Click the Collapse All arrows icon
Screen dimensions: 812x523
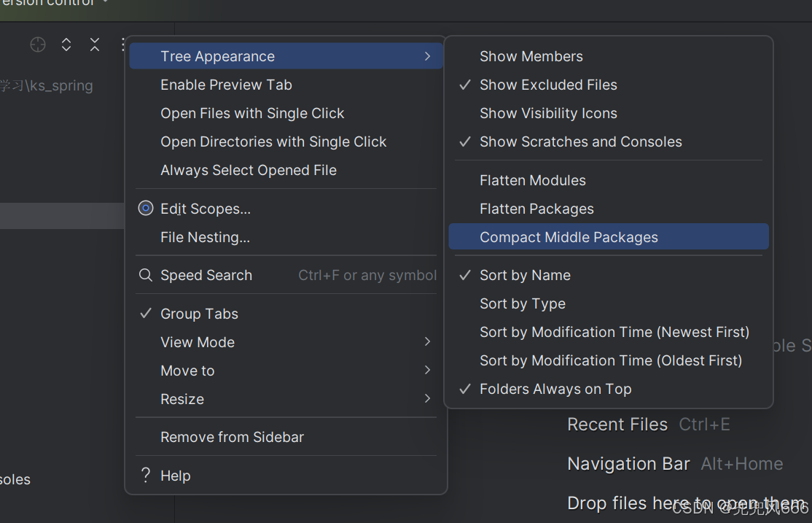(x=95, y=44)
